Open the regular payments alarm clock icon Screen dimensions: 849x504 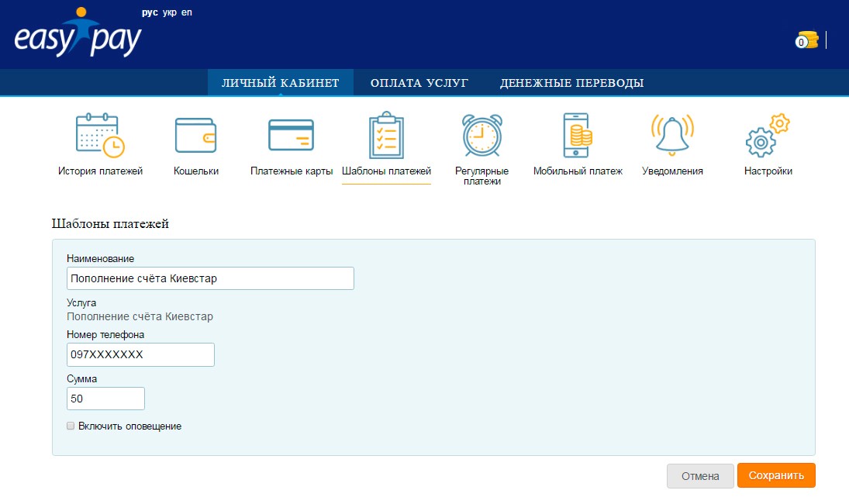(x=482, y=136)
